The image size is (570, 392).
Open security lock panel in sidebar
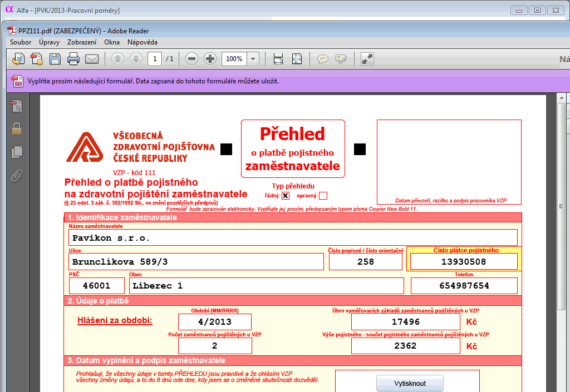[x=16, y=128]
